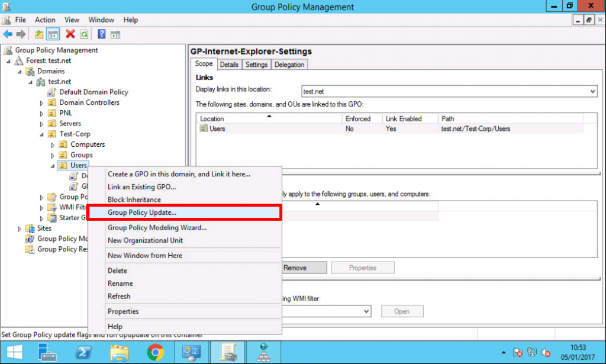Screen dimensions: 606x364
Task: Click the Forward navigation arrow
Action: 21,34
